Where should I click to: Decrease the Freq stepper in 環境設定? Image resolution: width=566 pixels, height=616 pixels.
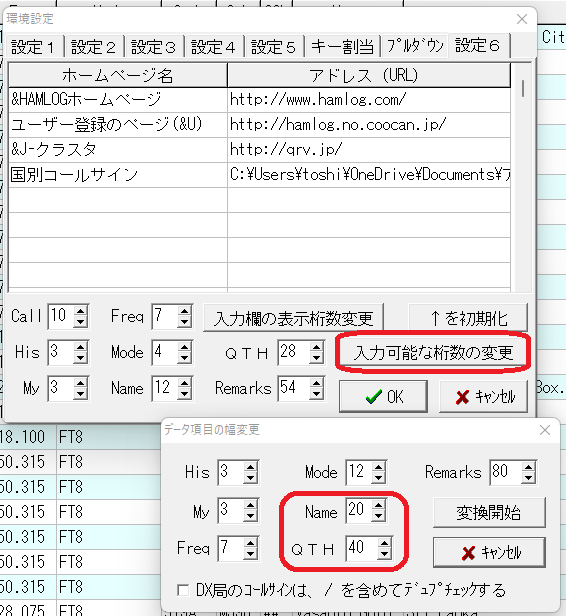(x=184, y=322)
